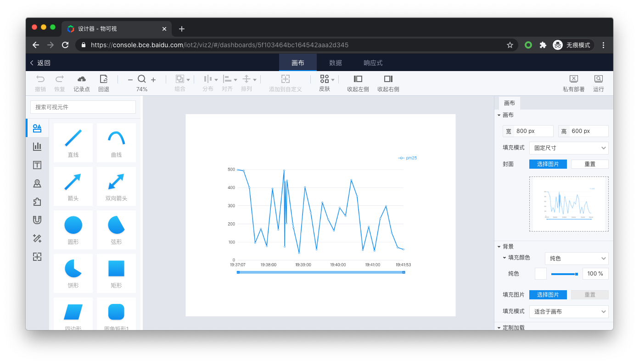Viewport: 639px width, 364px height.
Task: Pick the 曲线 curve shape
Action: tap(117, 143)
